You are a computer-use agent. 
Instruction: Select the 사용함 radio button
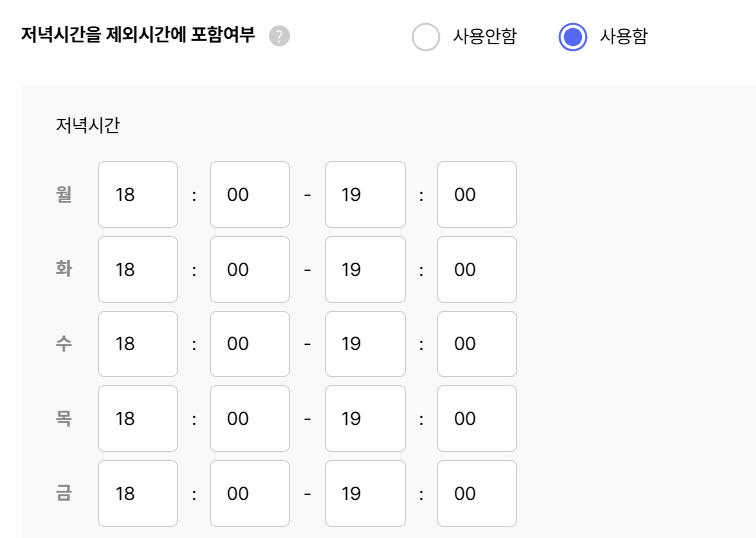pyautogui.click(x=573, y=37)
